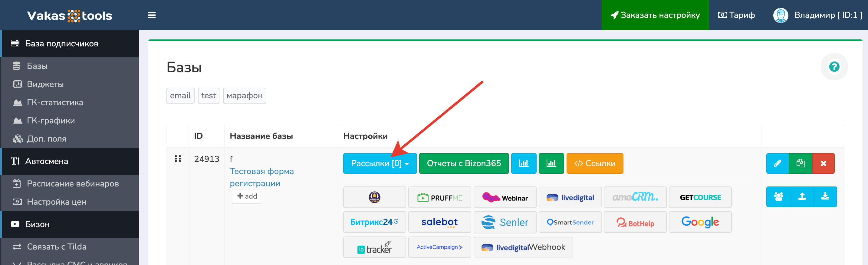This screenshot has width=868, height=265.
Task: Open the subscribers group icon button
Action: pyautogui.click(x=778, y=196)
